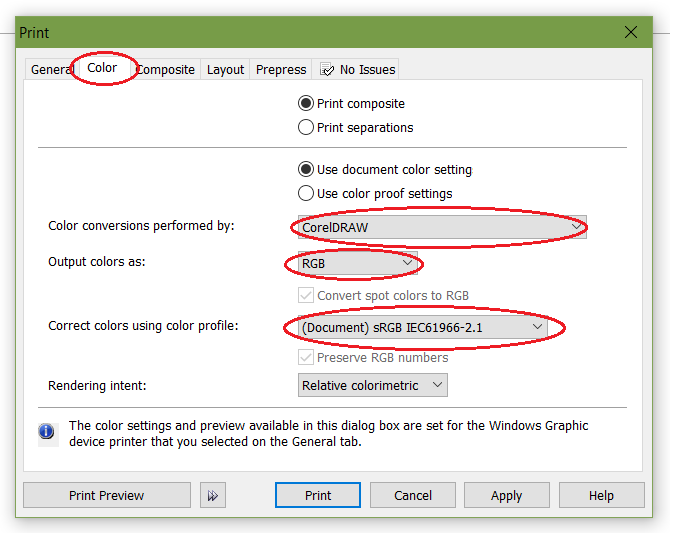Choose Use color proof settings
The image size is (673, 540).
click(x=306, y=193)
